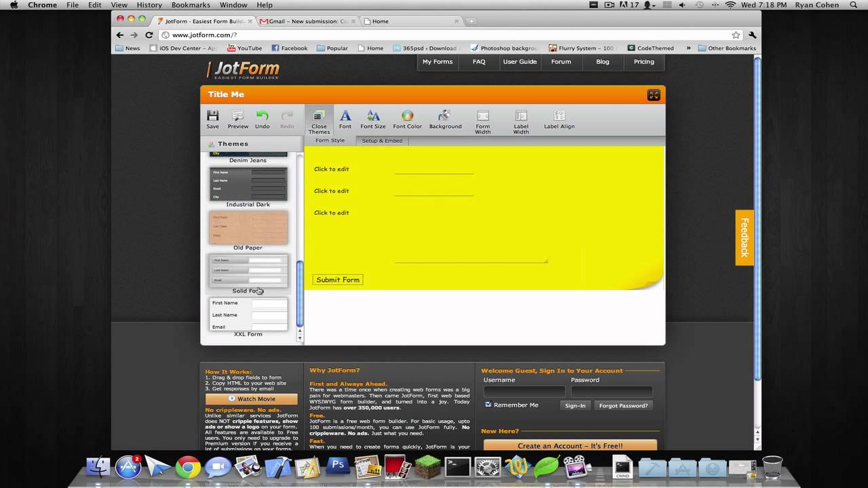The height and width of the screenshot is (488, 868).
Task: Open the Chrome wrench menu
Action: (752, 35)
